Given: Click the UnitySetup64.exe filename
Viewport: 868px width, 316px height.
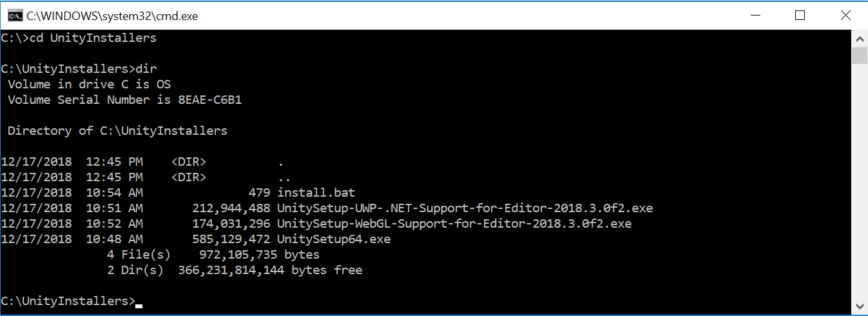Looking at the screenshot, I should 334,239.
